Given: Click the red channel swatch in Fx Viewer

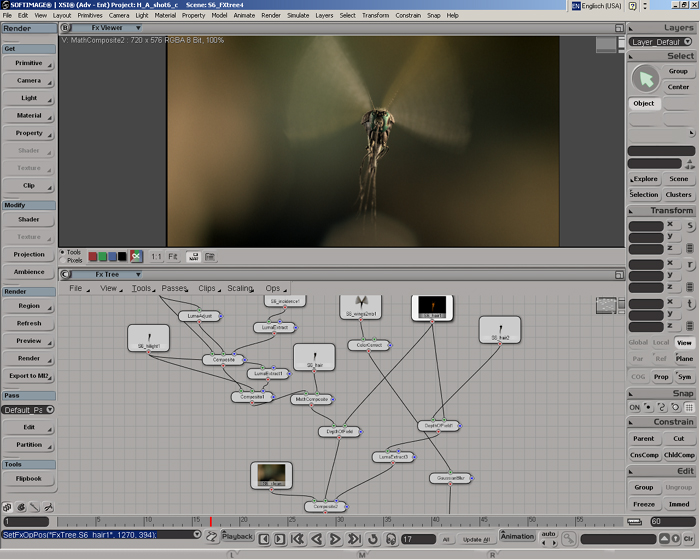Looking at the screenshot, I should click(94, 257).
